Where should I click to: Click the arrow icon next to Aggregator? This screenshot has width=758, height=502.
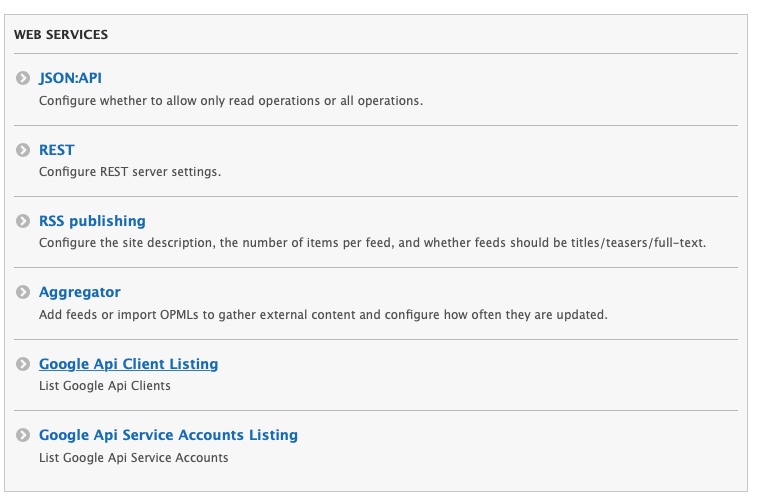tap(23, 292)
